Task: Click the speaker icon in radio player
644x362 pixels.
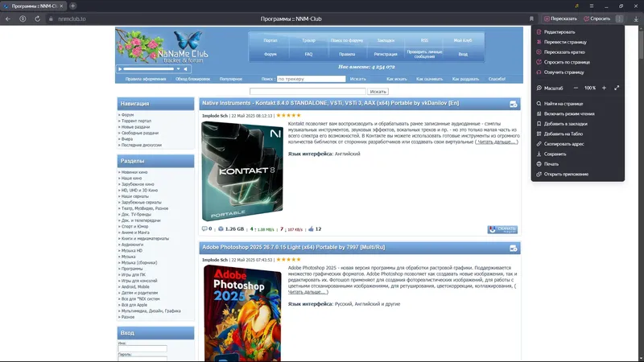Action: coord(186,69)
